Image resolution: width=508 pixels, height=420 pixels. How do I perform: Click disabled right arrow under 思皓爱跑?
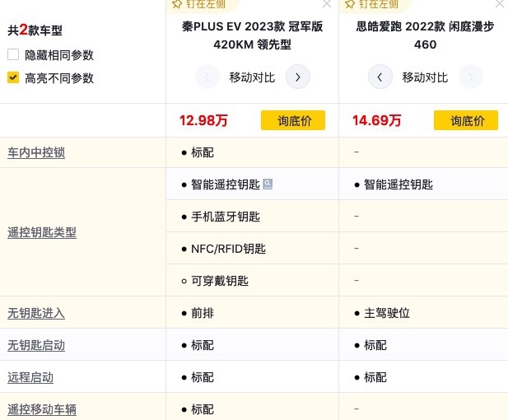471,77
